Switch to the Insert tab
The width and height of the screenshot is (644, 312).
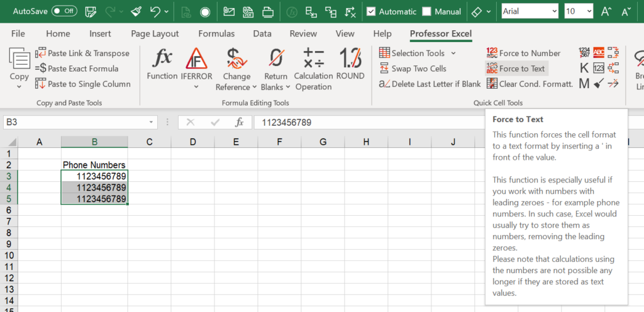click(x=100, y=34)
